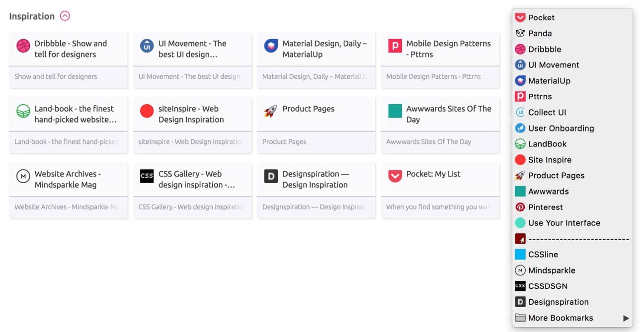
Task: Click Panda icon in bookmarks menu
Action: (x=520, y=34)
